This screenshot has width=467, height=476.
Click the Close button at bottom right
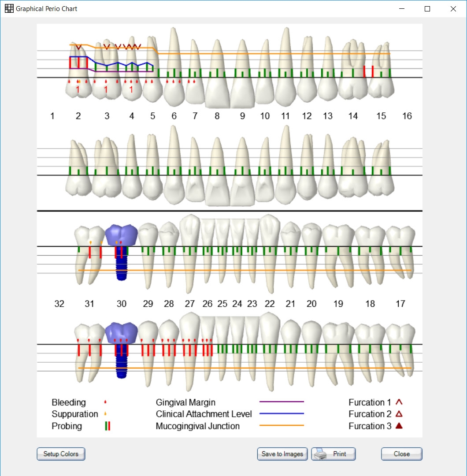(401, 454)
